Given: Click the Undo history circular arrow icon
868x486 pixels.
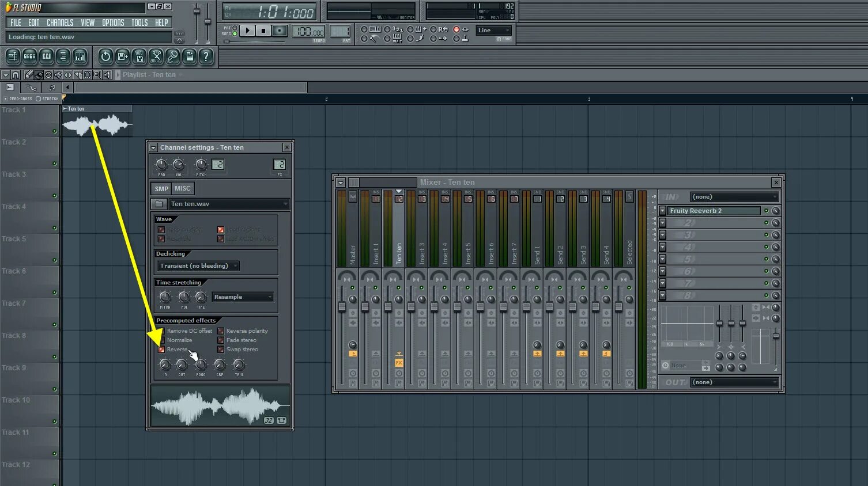Looking at the screenshot, I should [105, 56].
